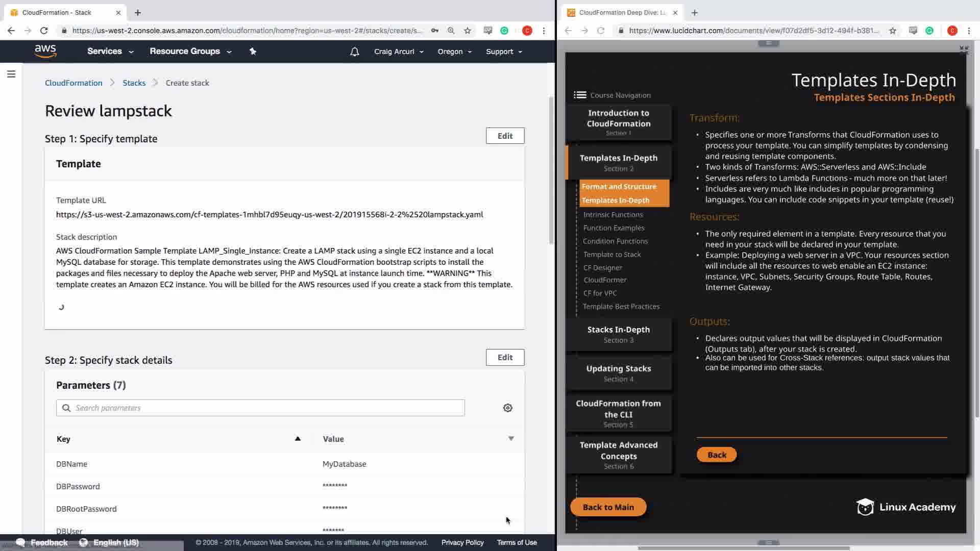Screen dimensions: 980x551
Task: Click the pin shortcut icon in AWS navbar
Action: [x=253, y=51]
